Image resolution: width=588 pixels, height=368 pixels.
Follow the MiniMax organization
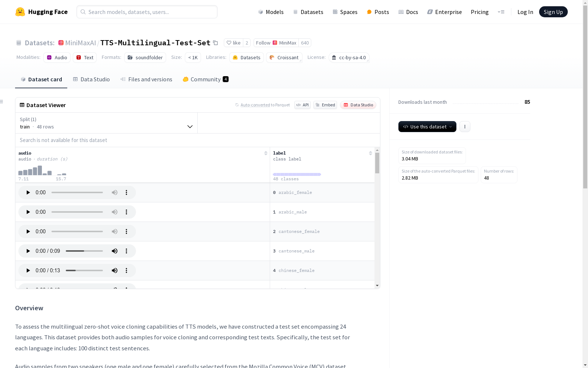point(276,43)
